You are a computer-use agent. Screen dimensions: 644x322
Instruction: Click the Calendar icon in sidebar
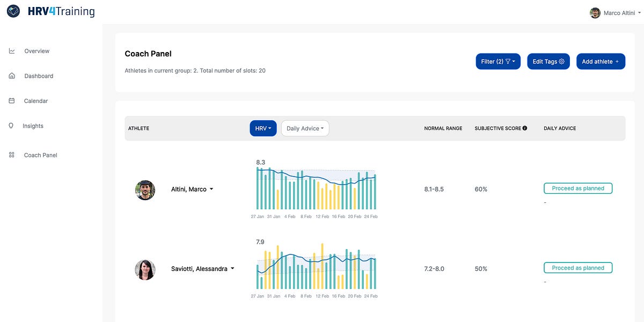coord(12,101)
